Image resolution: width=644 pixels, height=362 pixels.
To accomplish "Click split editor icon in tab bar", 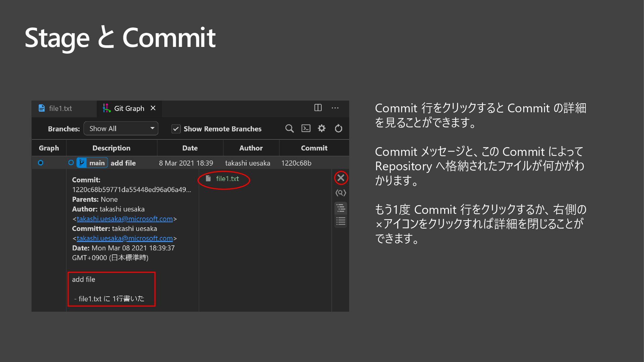I will 318,108.
